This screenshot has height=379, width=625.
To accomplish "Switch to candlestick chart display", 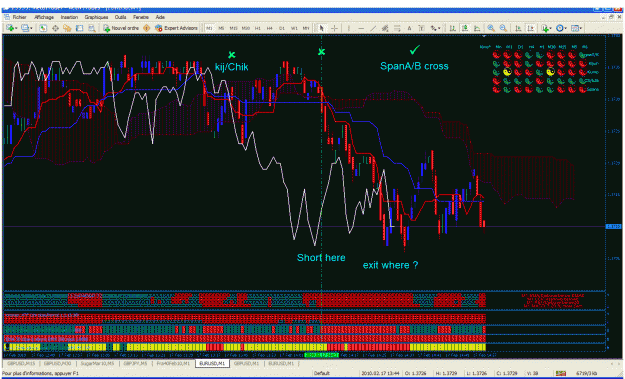I will (x=465, y=28).
